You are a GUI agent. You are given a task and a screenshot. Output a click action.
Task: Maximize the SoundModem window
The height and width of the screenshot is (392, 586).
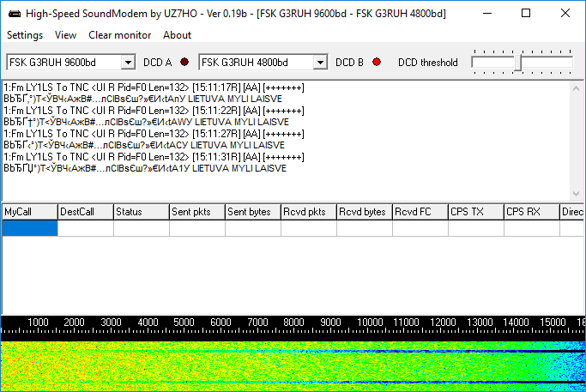[526, 13]
